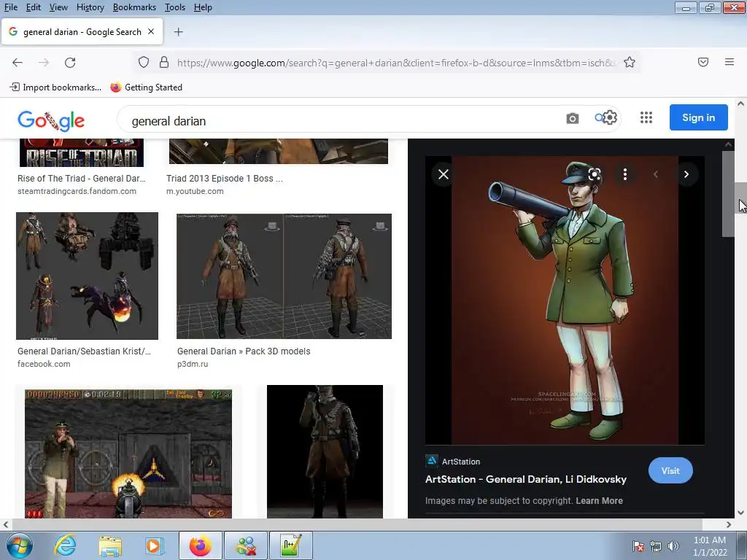Image resolution: width=747 pixels, height=560 pixels.
Task: Open preview more options menu
Action: (625, 174)
